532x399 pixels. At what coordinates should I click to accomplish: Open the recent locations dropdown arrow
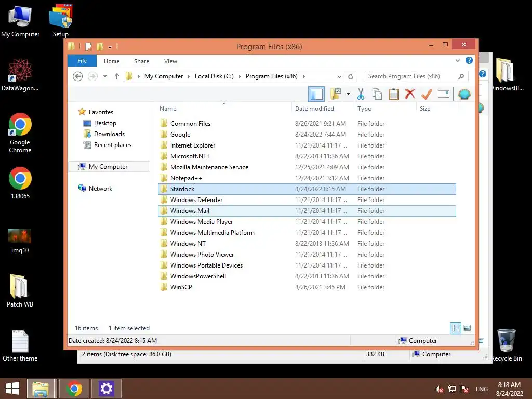[x=105, y=76]
